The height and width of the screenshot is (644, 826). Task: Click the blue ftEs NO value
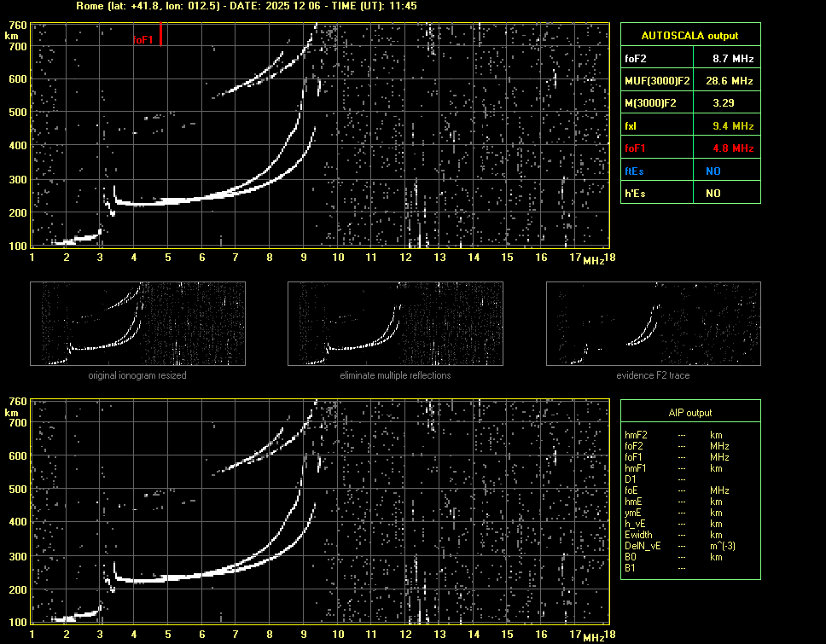point(713,171)
